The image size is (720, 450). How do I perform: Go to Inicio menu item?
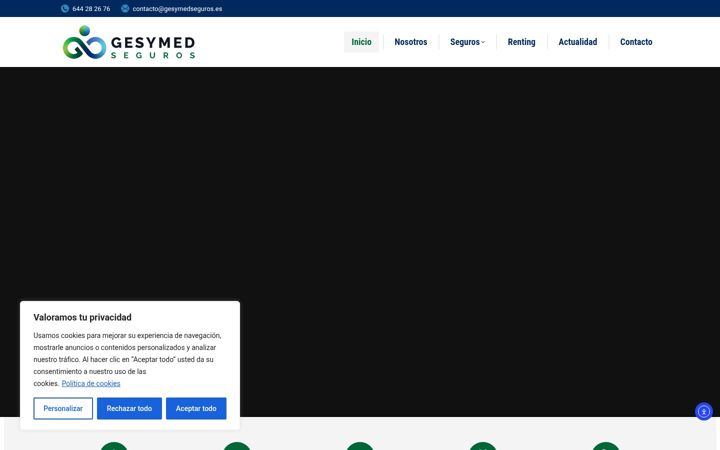click(x=361, y=42)
